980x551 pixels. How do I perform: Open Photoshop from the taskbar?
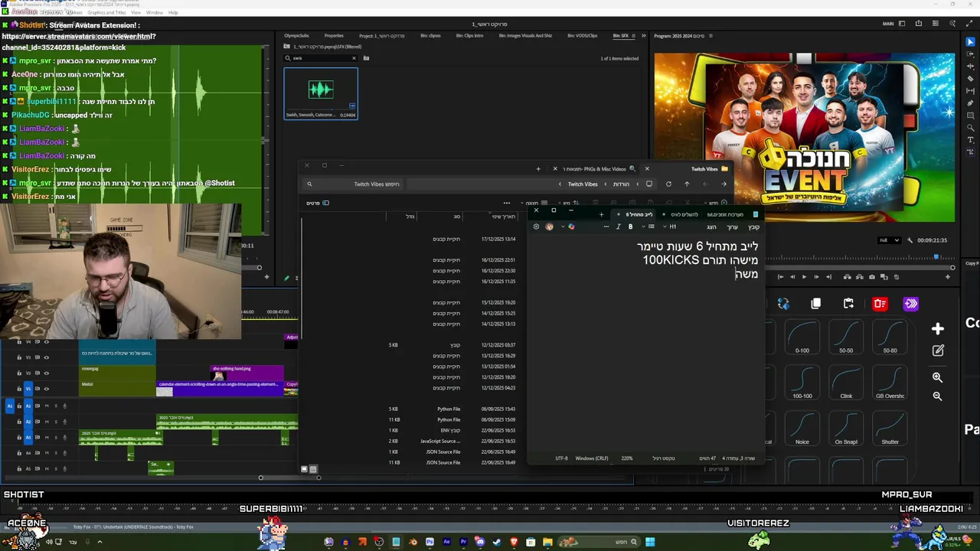pyautogui.click(x=430, y=542)
